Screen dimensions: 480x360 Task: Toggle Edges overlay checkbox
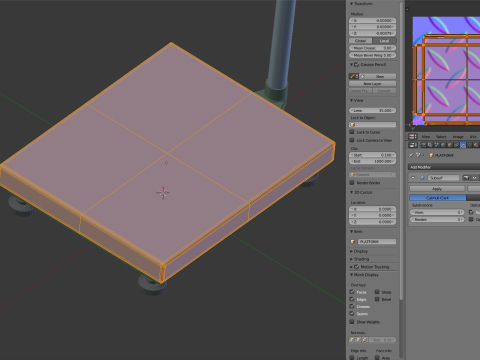pos(352,299)
